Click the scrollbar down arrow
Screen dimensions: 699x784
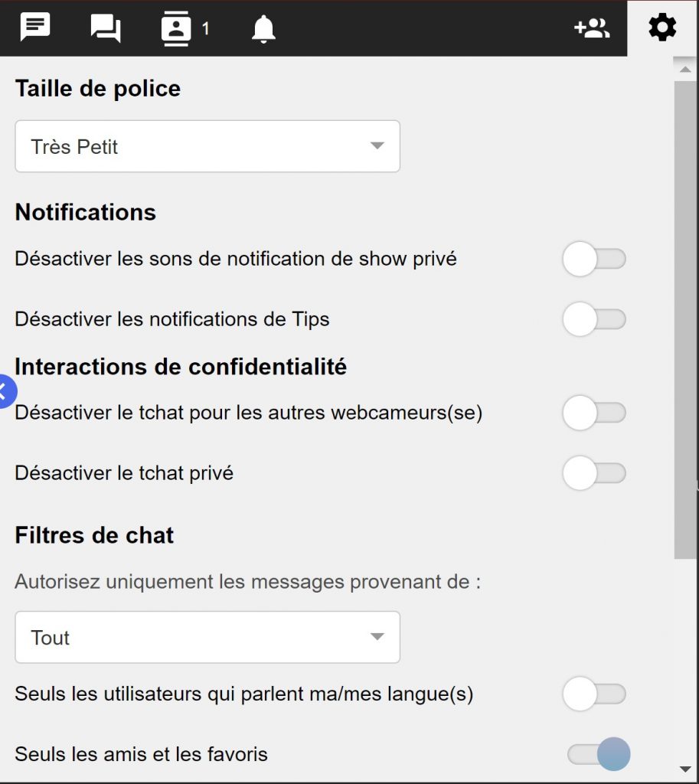(685, 768)
